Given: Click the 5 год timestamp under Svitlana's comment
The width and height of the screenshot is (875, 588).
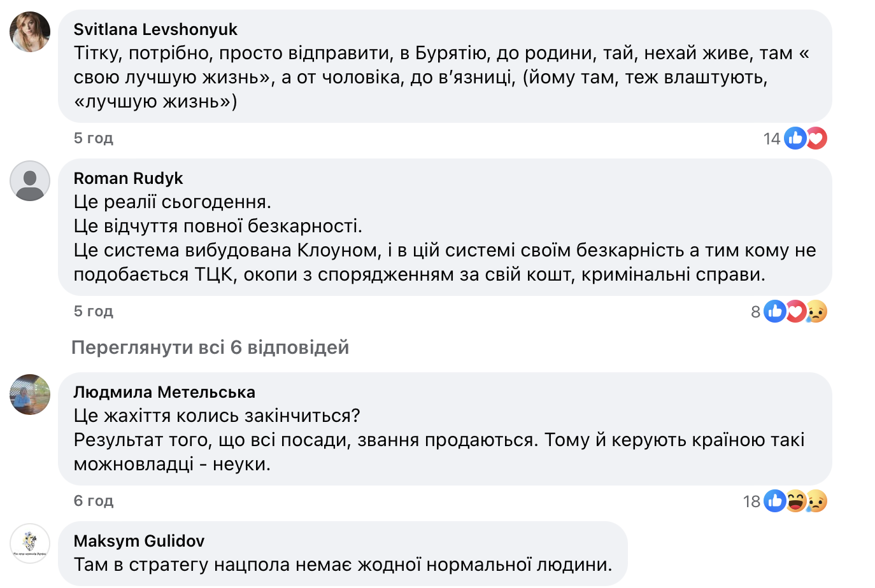Looking at the screenshot, I should (x=93, y=138).
